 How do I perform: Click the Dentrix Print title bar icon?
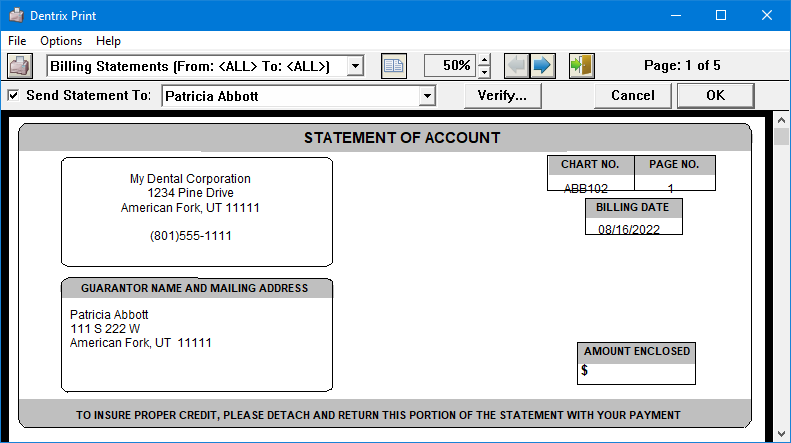point(15,15)
